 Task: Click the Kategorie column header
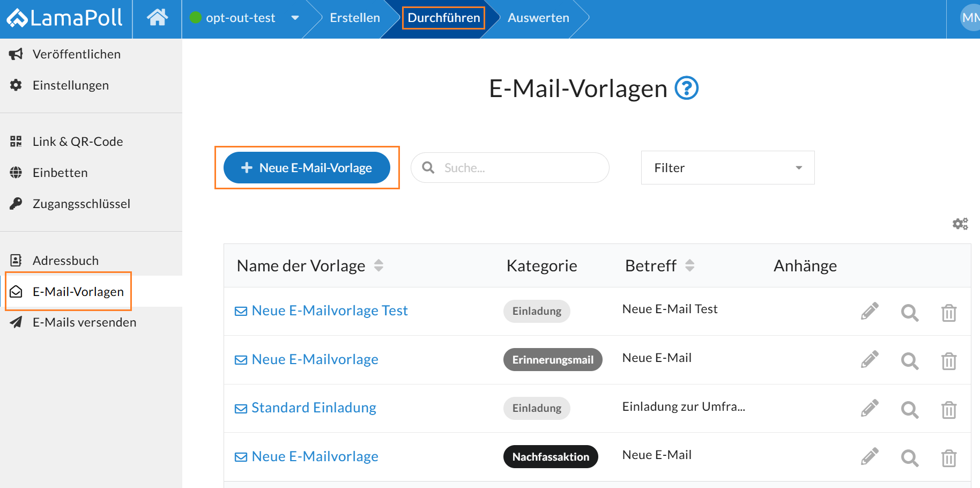tap(541, 265)
